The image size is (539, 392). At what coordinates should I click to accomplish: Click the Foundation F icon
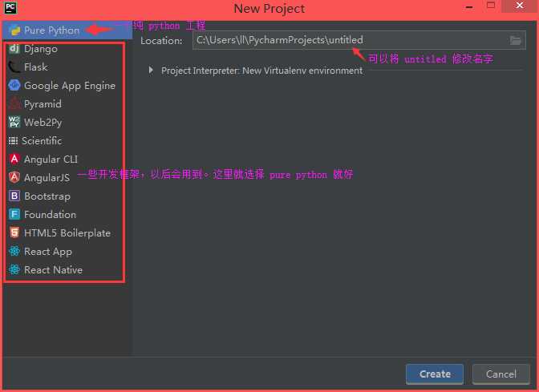(x=14, y=214)
